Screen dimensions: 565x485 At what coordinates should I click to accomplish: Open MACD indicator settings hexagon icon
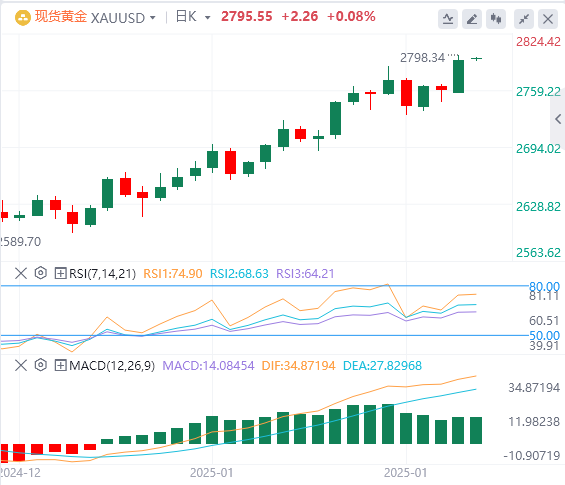tap(41, 365)
